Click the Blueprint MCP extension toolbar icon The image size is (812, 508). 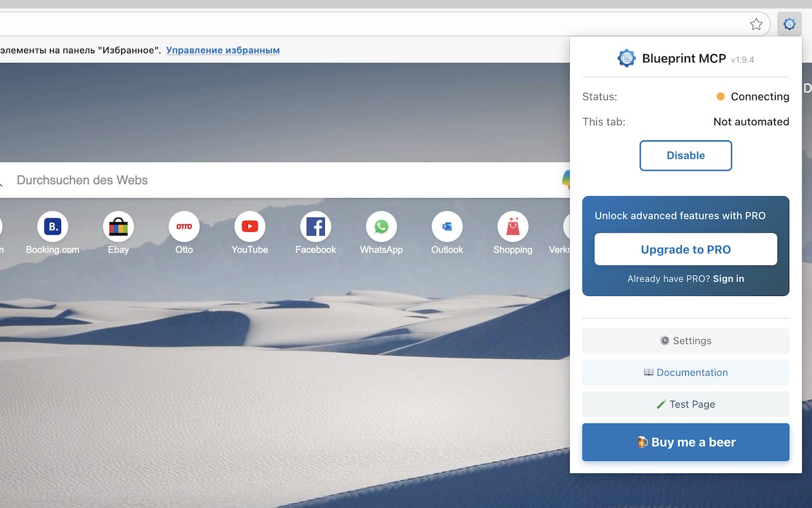click(x=789, y=24)
